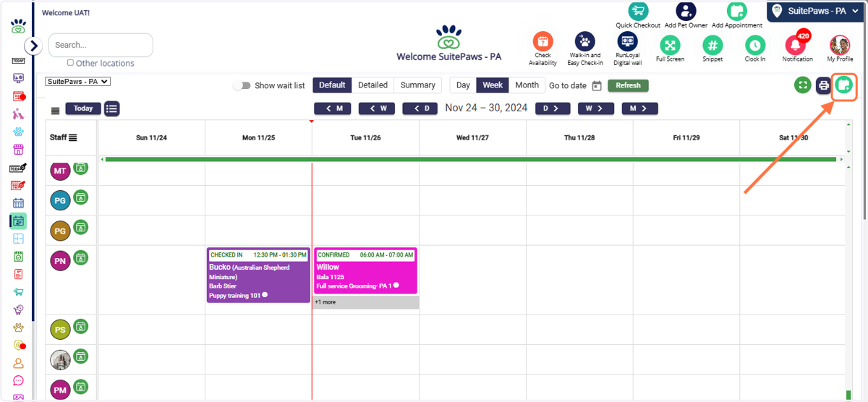Viewport: 868px width, 402px height.
Task: Click the Clock In icon
Action: [x=755, y=45]
